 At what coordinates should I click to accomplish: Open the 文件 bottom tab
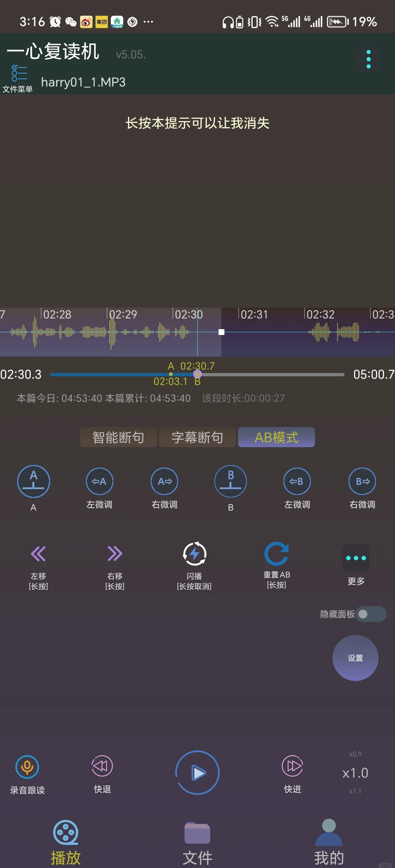pyautogui.click(x=197, y=843)
